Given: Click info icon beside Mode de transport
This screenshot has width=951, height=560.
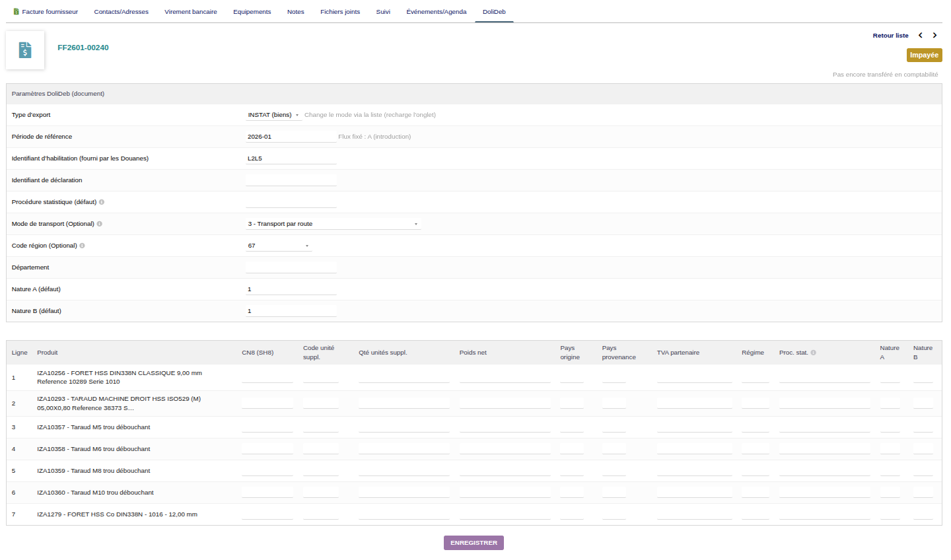Looking at the screenshot, I should click(100, 224).
